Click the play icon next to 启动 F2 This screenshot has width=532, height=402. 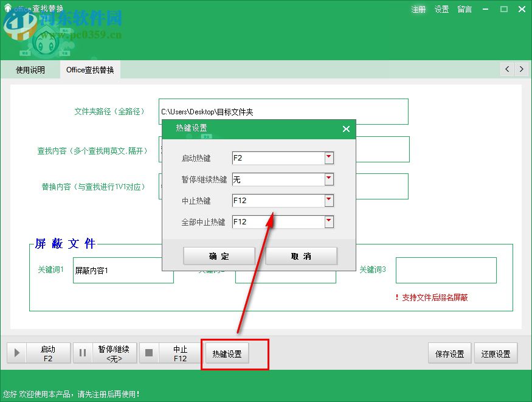[x=16, y=353]
